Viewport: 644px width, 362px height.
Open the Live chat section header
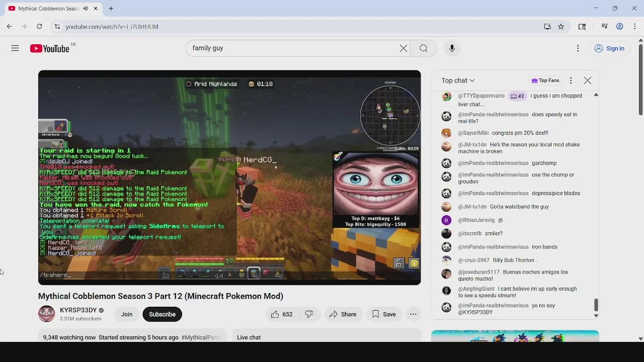click(249, 337)
